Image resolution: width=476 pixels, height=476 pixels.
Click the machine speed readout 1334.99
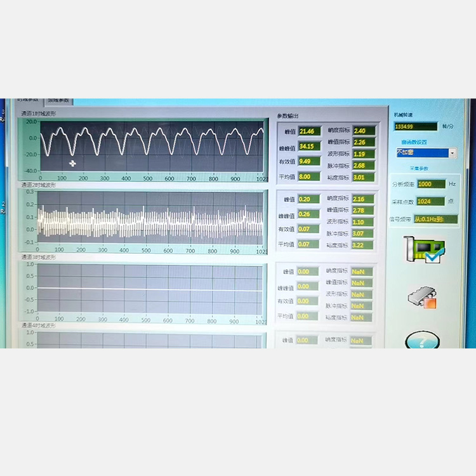[415, 126]
